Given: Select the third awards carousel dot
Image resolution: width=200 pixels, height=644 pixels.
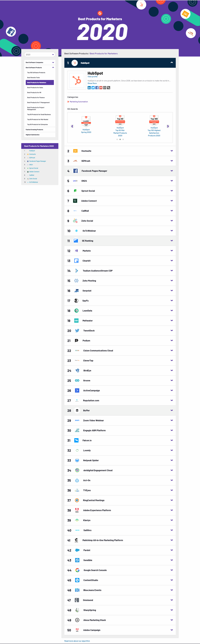Looking at the screenshot, I should [x=123, y=139].
